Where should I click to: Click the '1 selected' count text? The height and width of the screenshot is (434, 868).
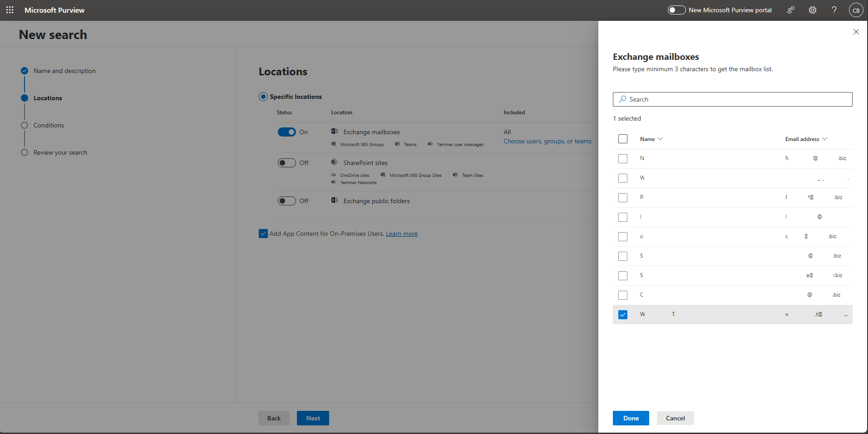click(x=627, y=118)
